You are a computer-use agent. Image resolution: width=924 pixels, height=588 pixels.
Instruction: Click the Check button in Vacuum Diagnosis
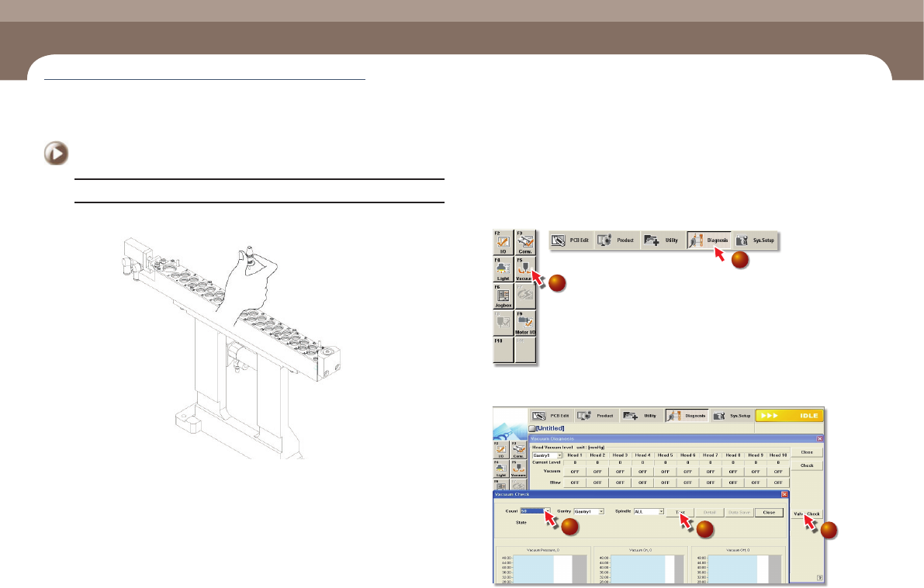click(x=807, y=465)
